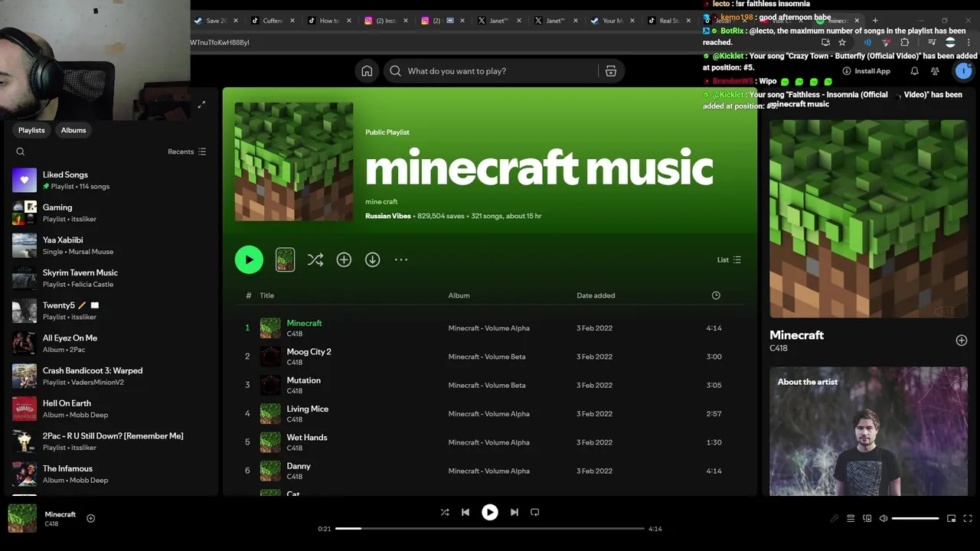This screenshot has height=551, width=980.
Task: Open a new browser tab
Action: [875, 21]
